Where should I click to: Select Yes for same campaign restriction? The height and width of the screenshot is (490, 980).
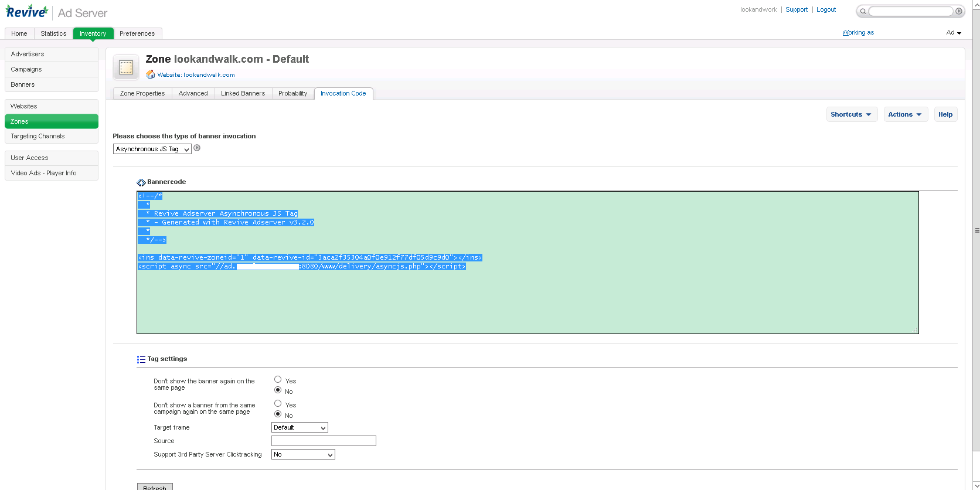278,403
